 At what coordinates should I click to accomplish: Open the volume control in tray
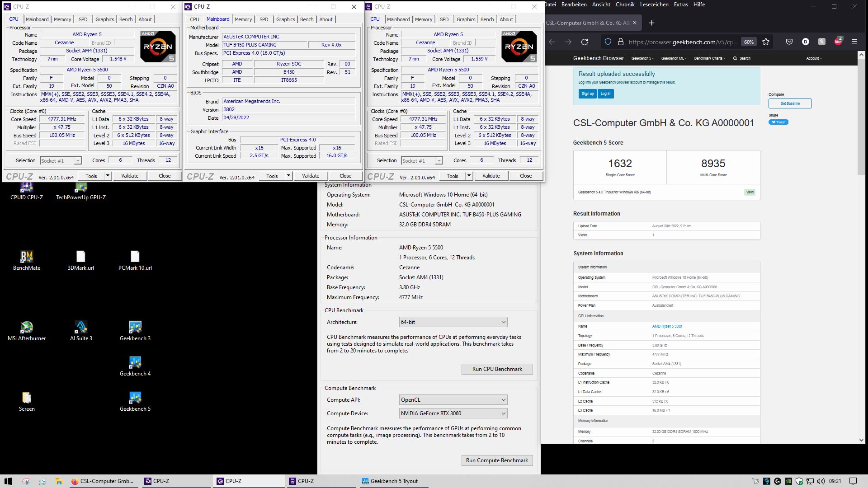(x=820, y=481)
